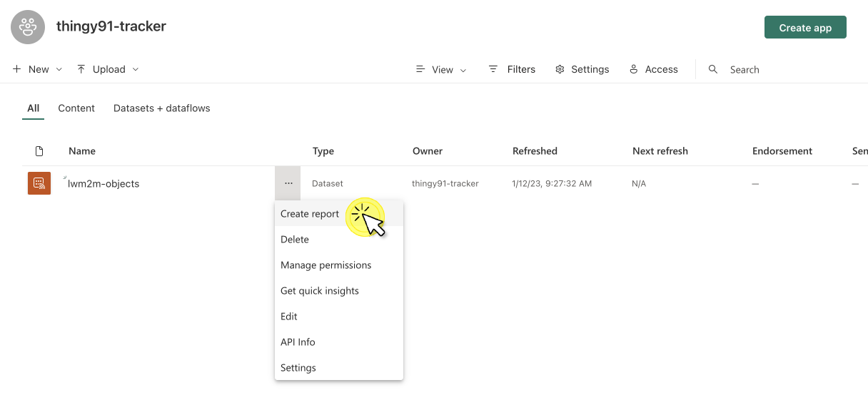Click the file icon column header

(39, 151)
